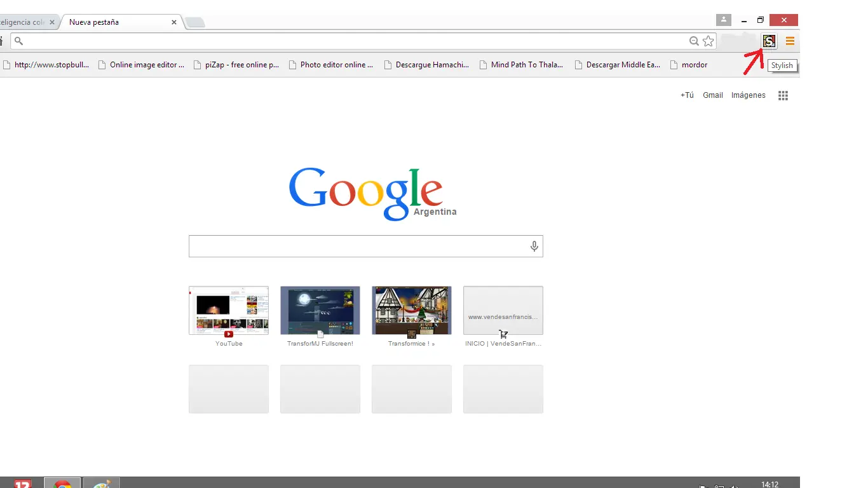Open the Photo editor online bookmark
The height and width of the screenshot is (488, 868).
[x=331, y=65]
